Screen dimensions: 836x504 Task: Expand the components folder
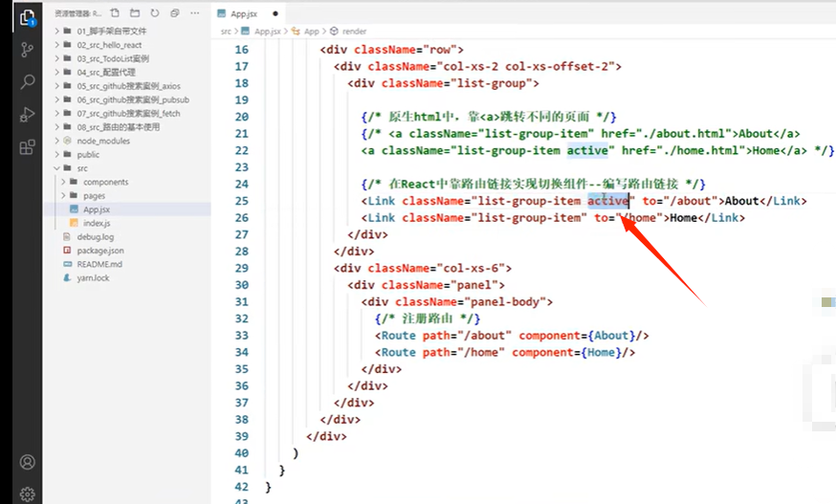point(105,182)
